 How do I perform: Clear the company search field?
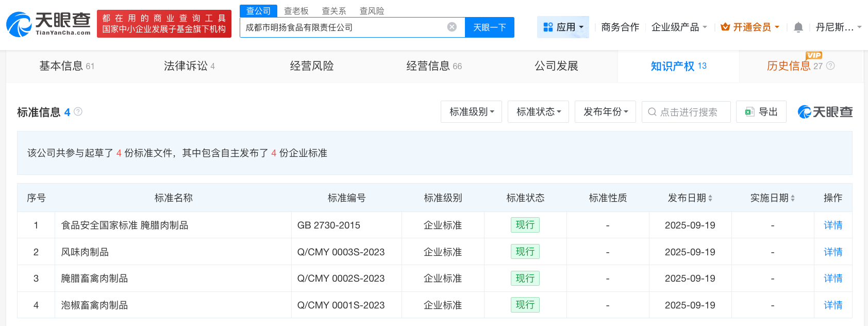point(452,27)
